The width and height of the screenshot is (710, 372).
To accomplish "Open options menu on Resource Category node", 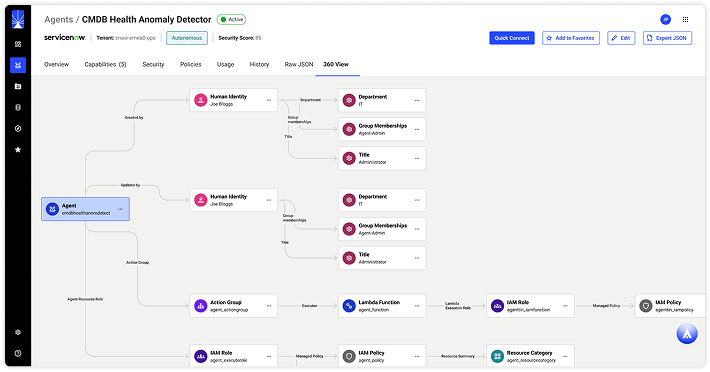I will tap(566, 356).
